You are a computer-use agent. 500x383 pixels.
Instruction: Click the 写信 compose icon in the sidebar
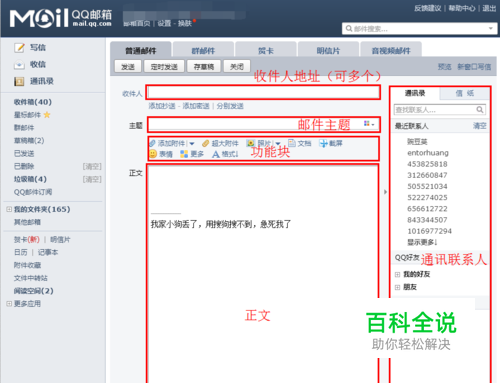(x=19, y=48)
